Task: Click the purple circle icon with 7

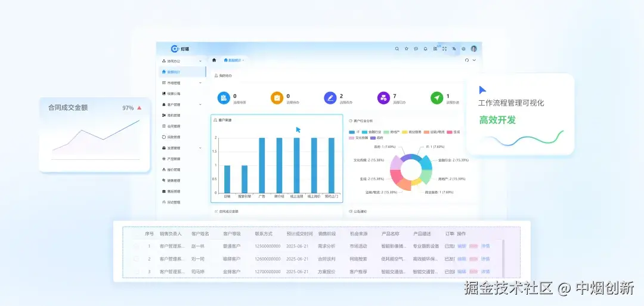Action: coord(383,98)
